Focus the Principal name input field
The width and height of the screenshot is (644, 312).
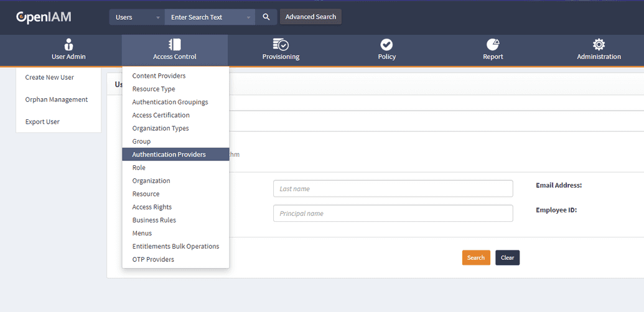393,213
